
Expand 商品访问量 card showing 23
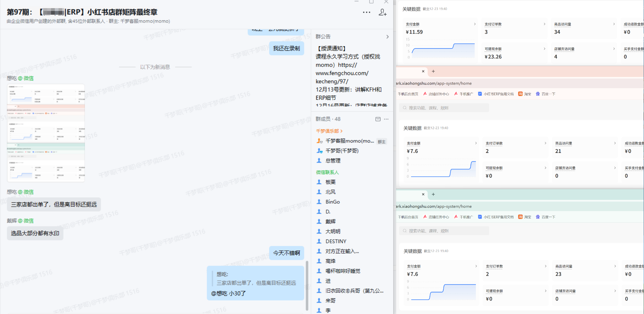615,266
